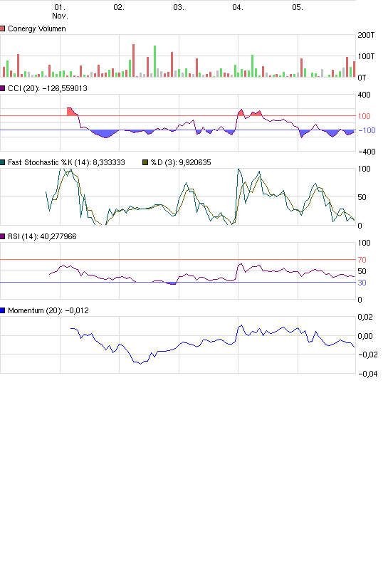This screenshot has height=588, width=388.
Task: Click the red 70 RSI threshold label
Action: pos(362,260)
